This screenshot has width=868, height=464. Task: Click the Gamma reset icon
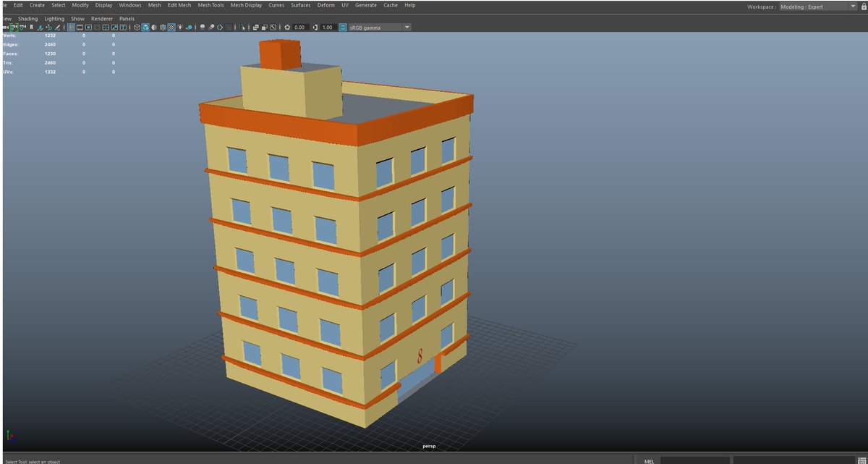coord(315,28)
